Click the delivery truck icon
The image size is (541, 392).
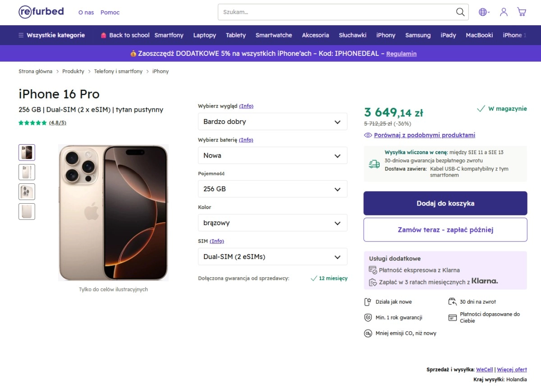click(374, 164)
